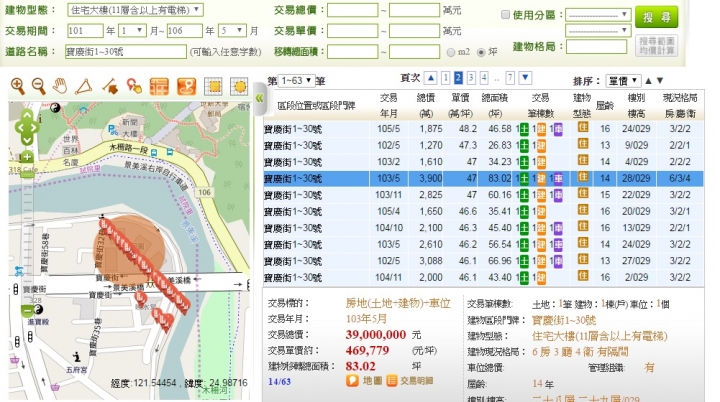Viewport: 720px width, 402px height.
Task: Choose the polygon area measure tool
Action: point(84,86)
